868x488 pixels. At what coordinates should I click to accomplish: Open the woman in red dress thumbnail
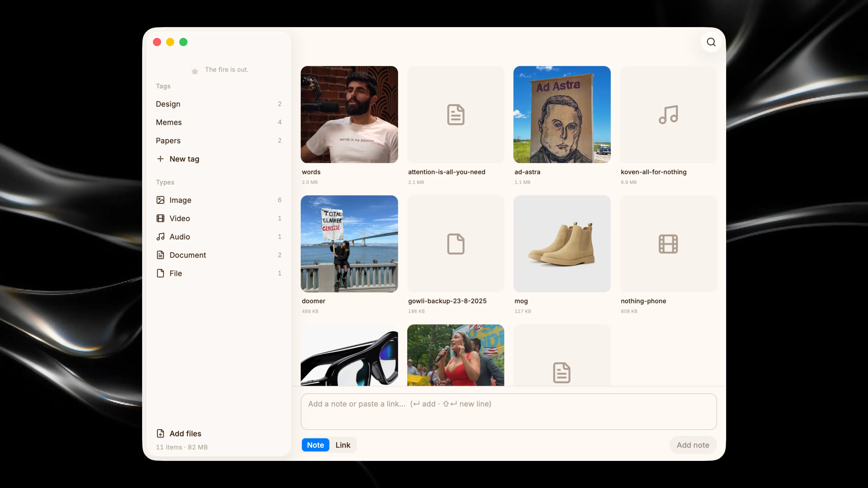pos(456,355)
